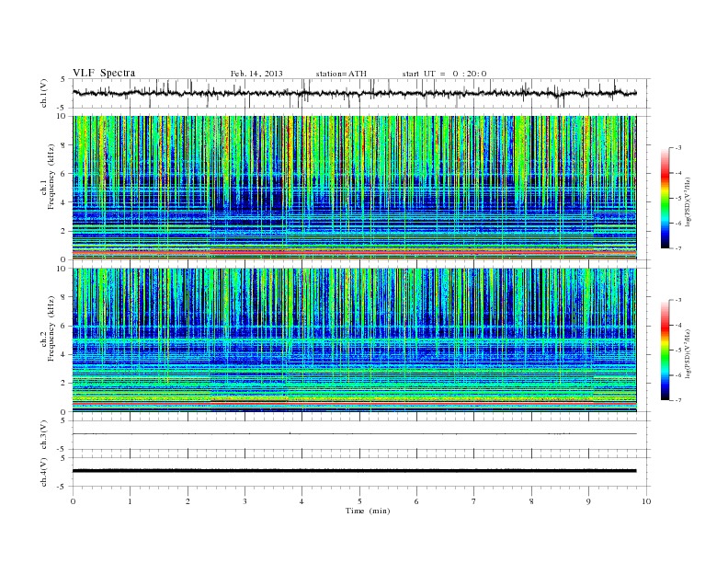This screenshot has width=728, height=563.
Task: Click the ch.2 frequency tick label "8"
Action: [63, 297]
